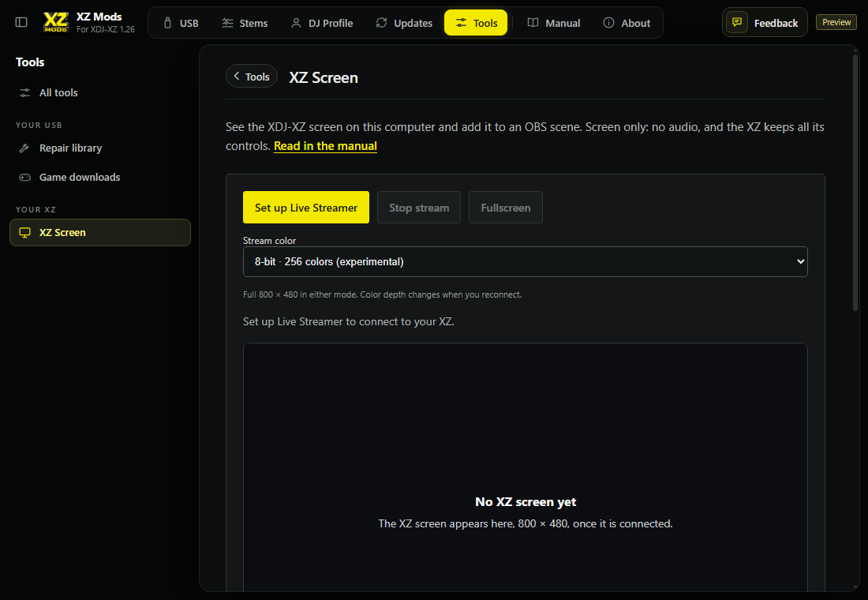The image size is (868, 600).
Task: Click the Stop stream button
Action: [x=419, y=207]
